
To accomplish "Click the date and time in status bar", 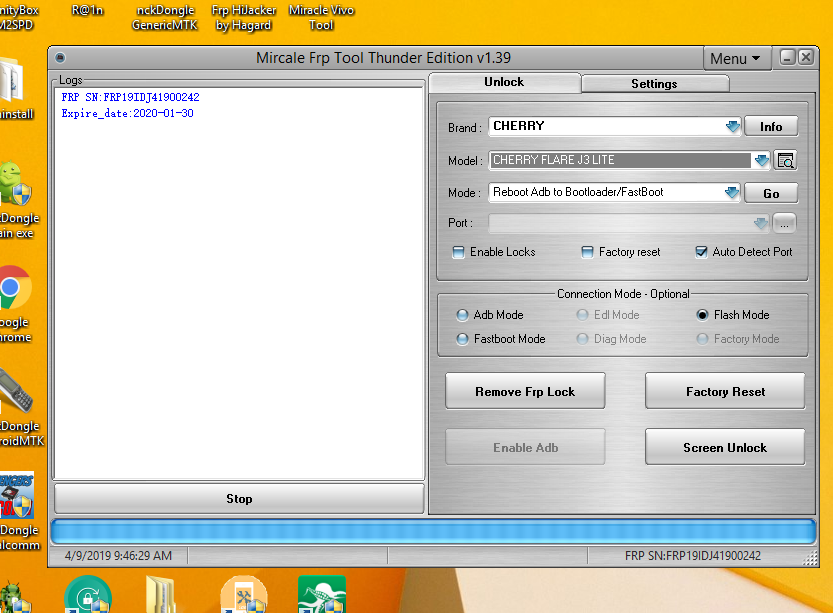I will point(118,556).
